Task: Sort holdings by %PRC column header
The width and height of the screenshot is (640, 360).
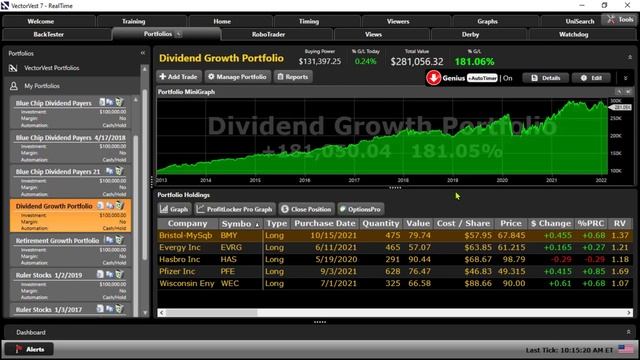Action: (591, 224)
